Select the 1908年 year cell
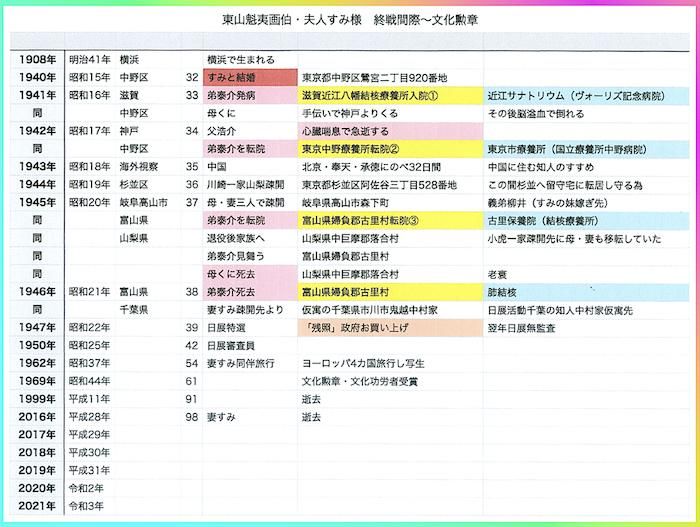 click(38, 59)
